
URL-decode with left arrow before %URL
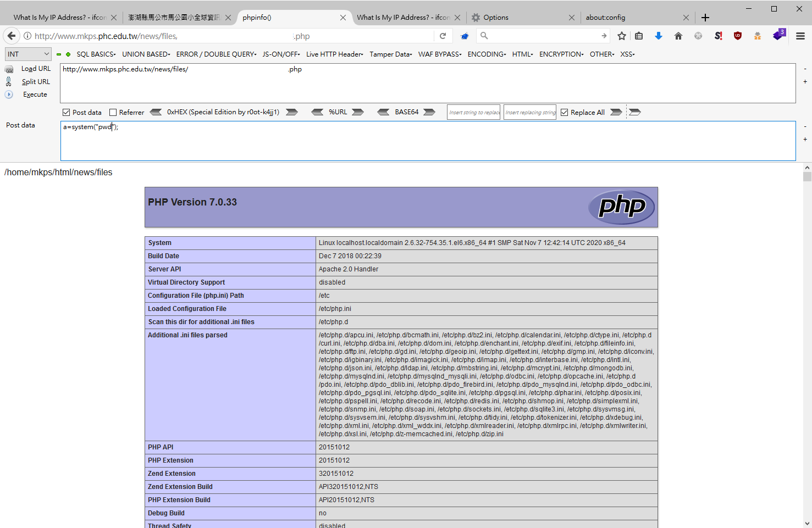[317, 112]
